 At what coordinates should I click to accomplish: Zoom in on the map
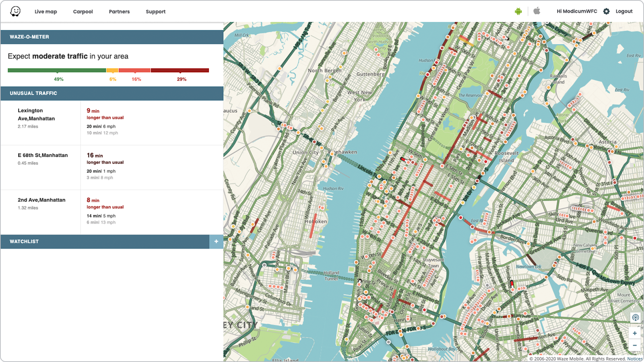point(635,333)
